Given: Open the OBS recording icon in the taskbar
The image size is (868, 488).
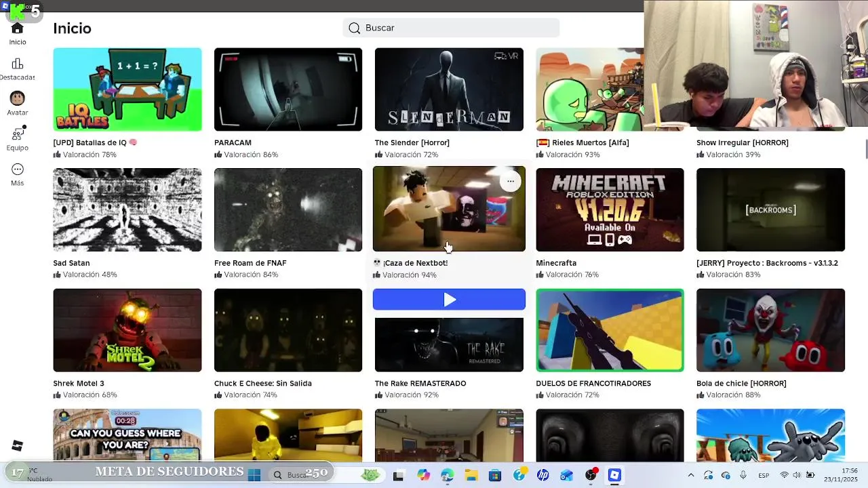Looking at the screenshot, I should (591, 474).
